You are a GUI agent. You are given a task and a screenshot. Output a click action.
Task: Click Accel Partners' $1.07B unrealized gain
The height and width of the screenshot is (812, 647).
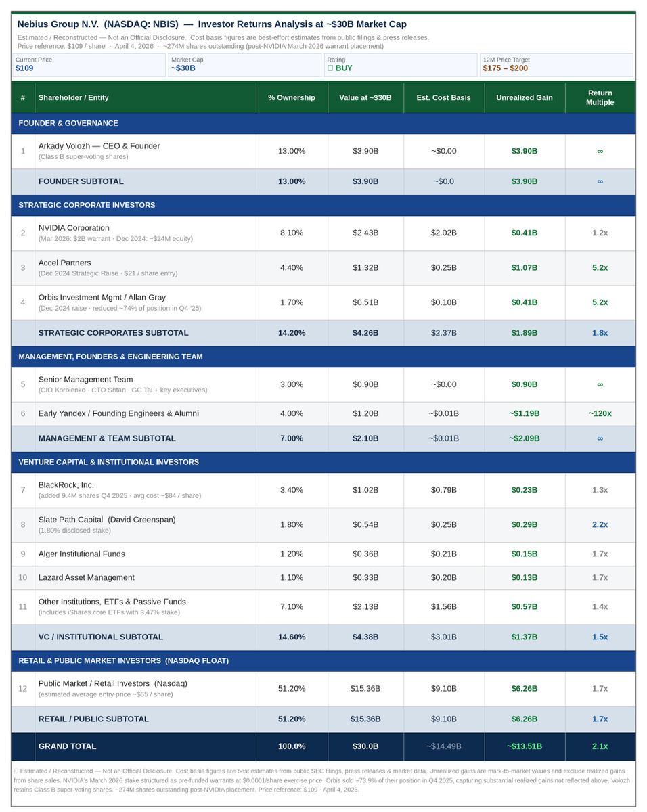click(x=525, y=268)
